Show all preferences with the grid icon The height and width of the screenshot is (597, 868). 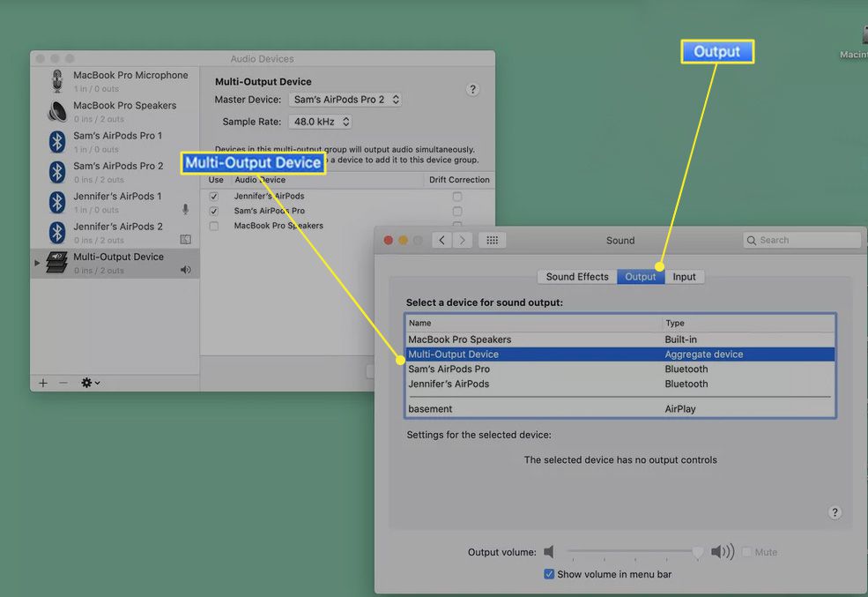[x=493, y=240]
